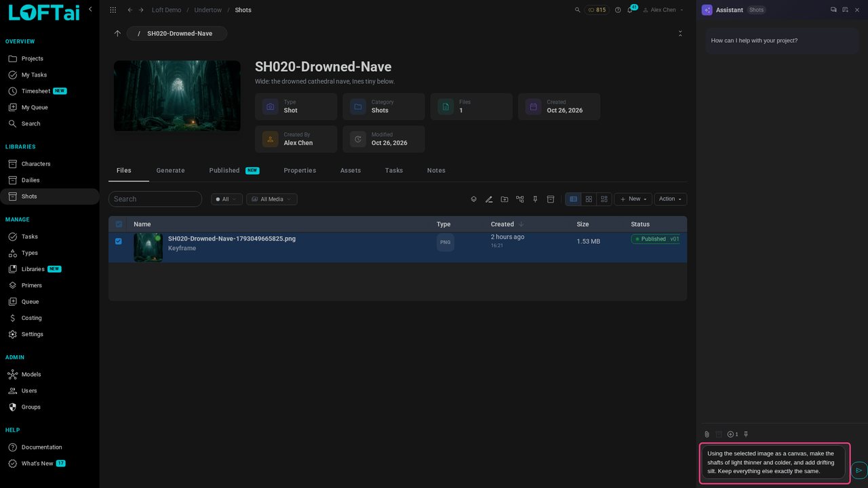868x488 pixels.
Task: Click the search magnifier in top bar
Action: (578, 10)
